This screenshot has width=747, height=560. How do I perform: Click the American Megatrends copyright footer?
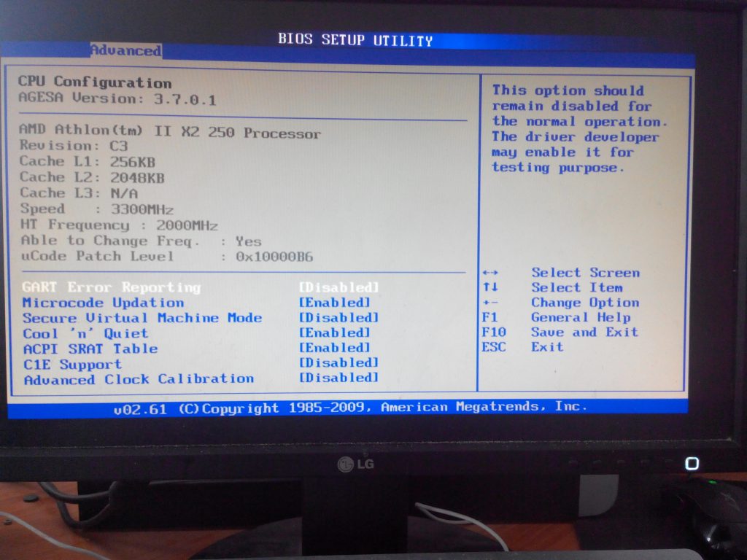tap(350, 408)
